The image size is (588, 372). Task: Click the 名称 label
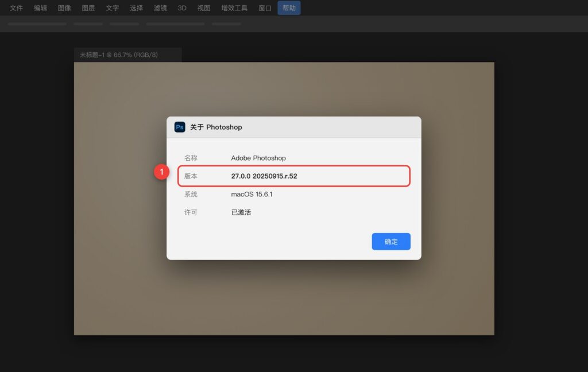tap(191, 158)
